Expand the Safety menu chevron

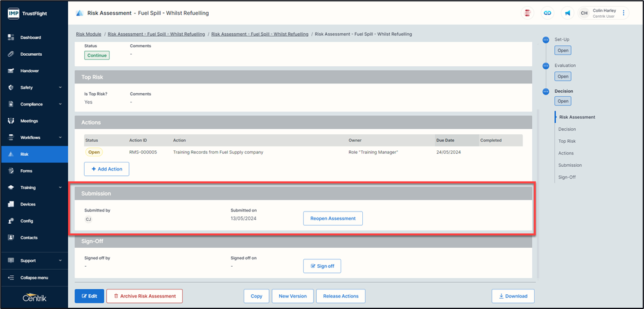click(60, 88)
